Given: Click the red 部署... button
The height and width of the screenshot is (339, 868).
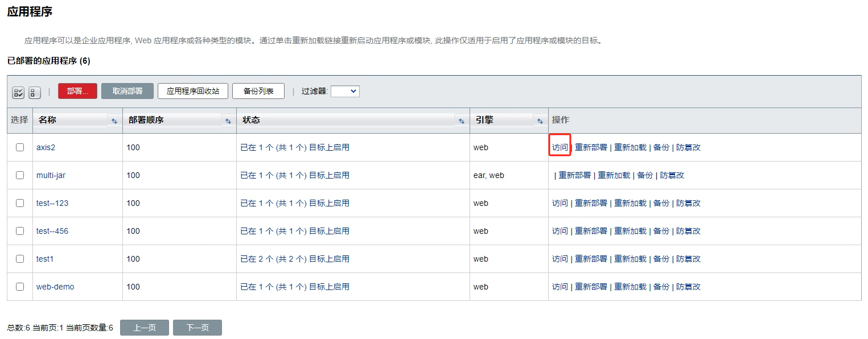Looking at the screenshot, I should click(x=77, y=91).
